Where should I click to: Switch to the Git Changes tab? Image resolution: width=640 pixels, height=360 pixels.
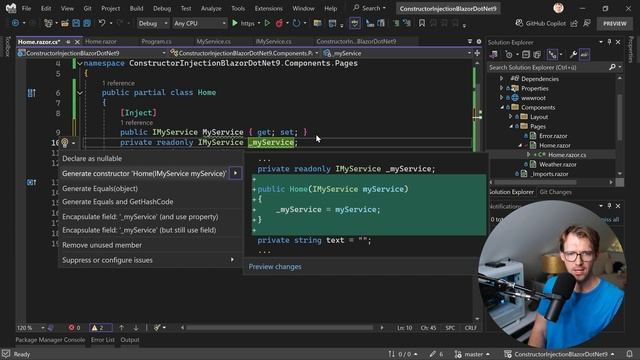[555, 192]
